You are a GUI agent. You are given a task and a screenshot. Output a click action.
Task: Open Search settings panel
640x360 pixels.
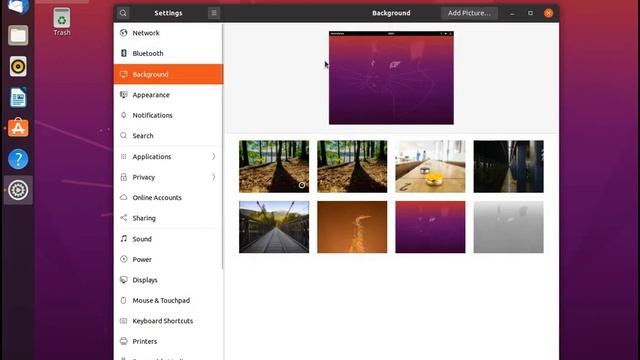click(168, 136)
